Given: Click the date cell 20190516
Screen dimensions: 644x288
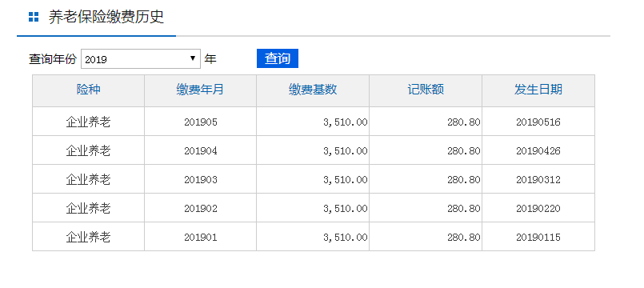Looking at the screenshot, I should click(x=538, y=122).
